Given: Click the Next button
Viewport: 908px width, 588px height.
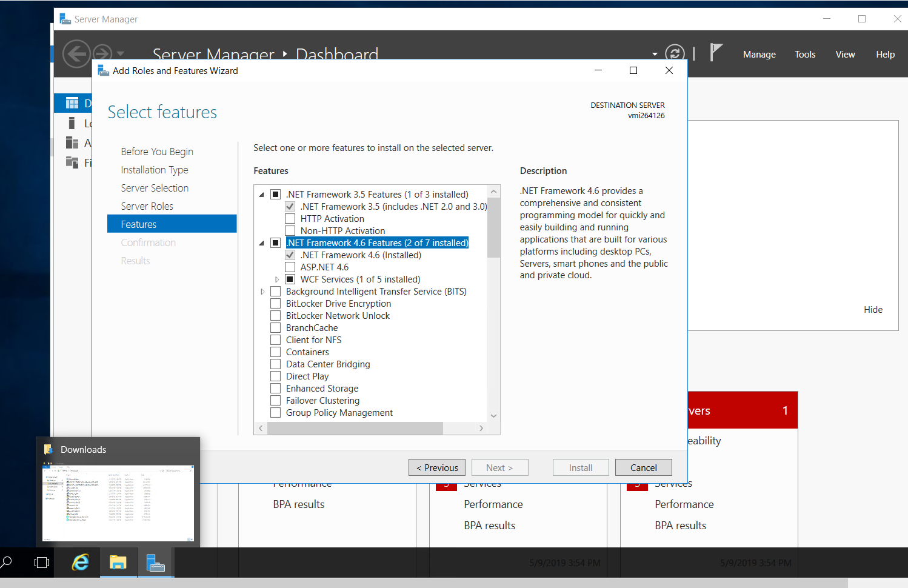Looking at the screenshot, I should pos(499,467).
